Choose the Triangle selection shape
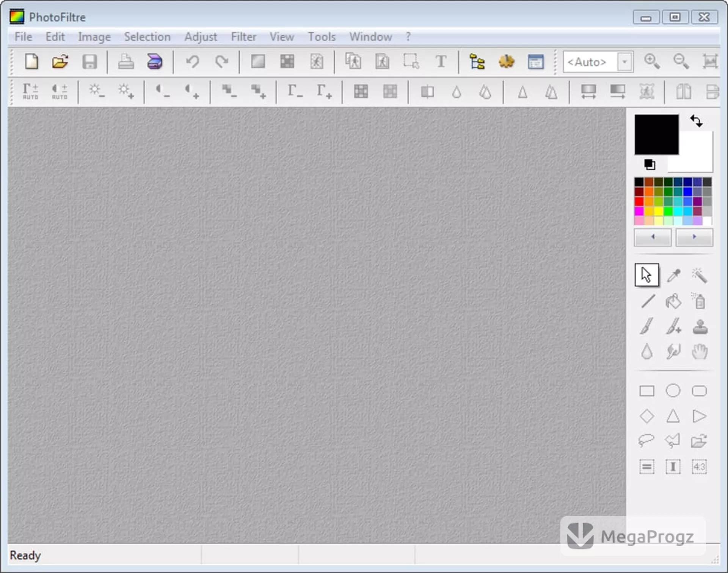Image resolution: width=728 pixels, height=573 pixels. [673, 416]
